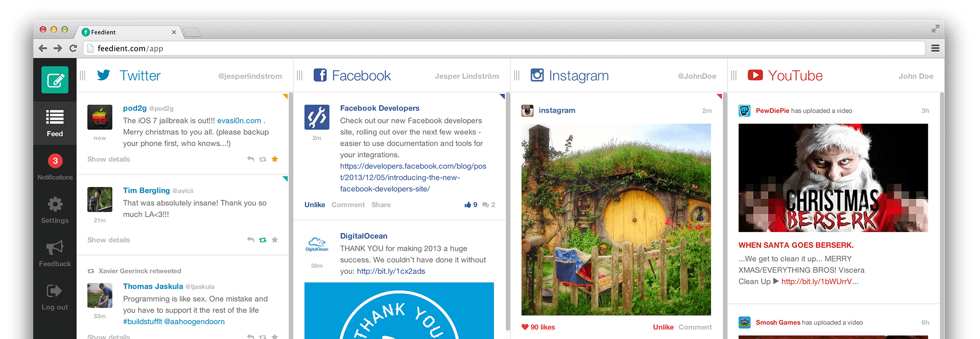Click the Facebook logo icon

[x=320, y=75]
